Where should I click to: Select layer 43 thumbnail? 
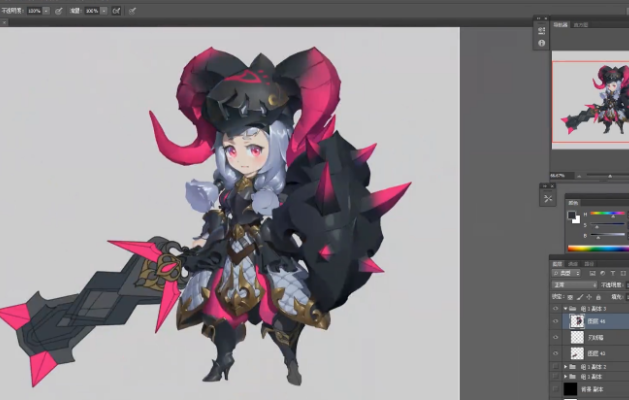(x=577, y=353)
